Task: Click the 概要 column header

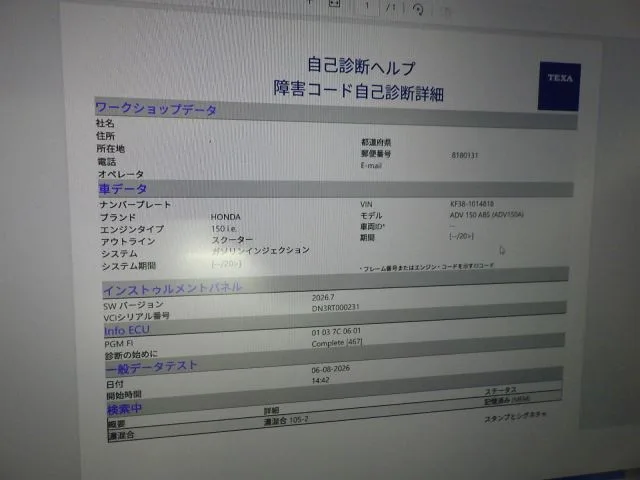Action: coord(116,424)
